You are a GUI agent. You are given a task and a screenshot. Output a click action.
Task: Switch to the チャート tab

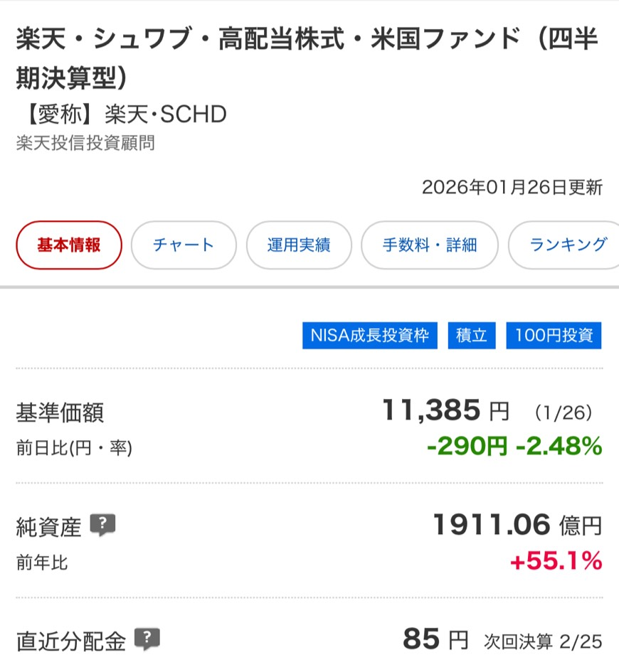[x=184, y=245]
